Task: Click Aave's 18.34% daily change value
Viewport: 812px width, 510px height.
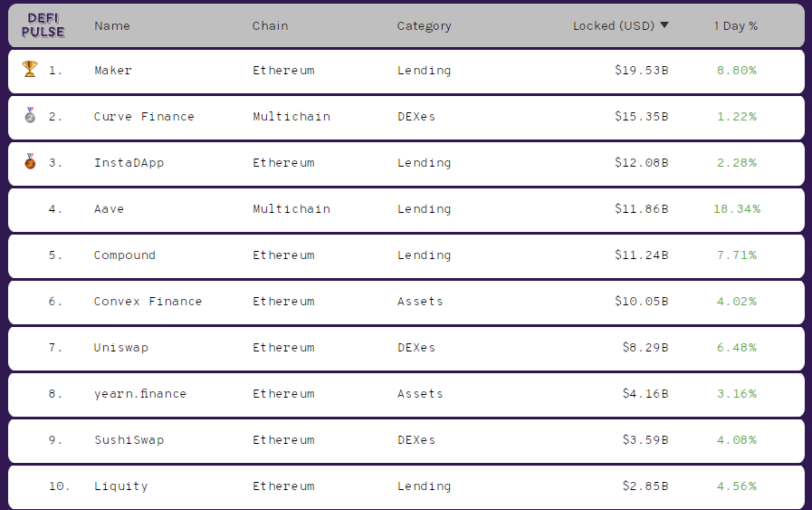Action: pyautogui.click(x=736, y=208)
